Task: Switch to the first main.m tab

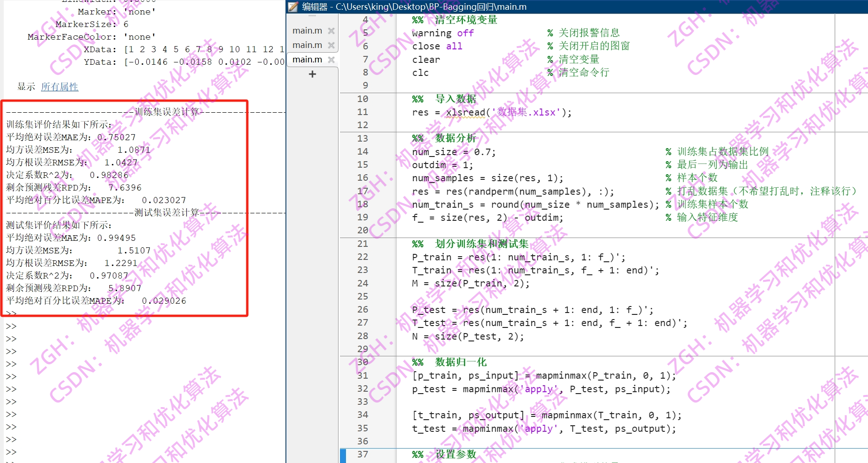Action: (307, 30)
